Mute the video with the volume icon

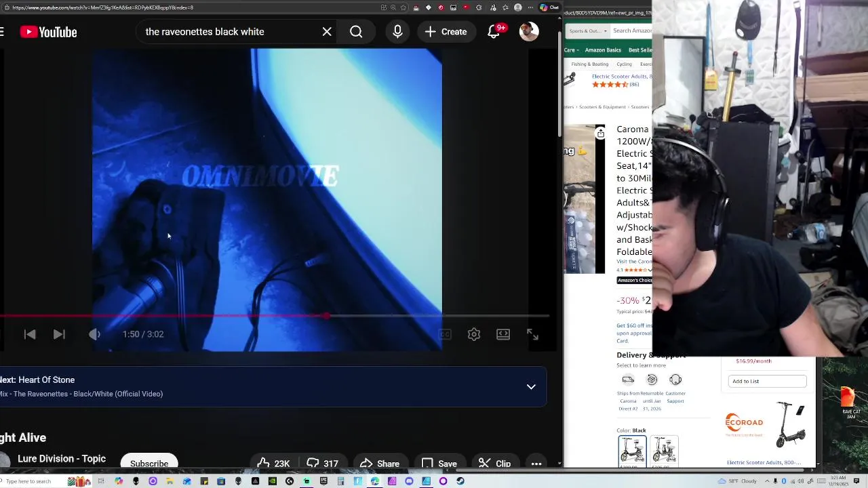point(94,334)
